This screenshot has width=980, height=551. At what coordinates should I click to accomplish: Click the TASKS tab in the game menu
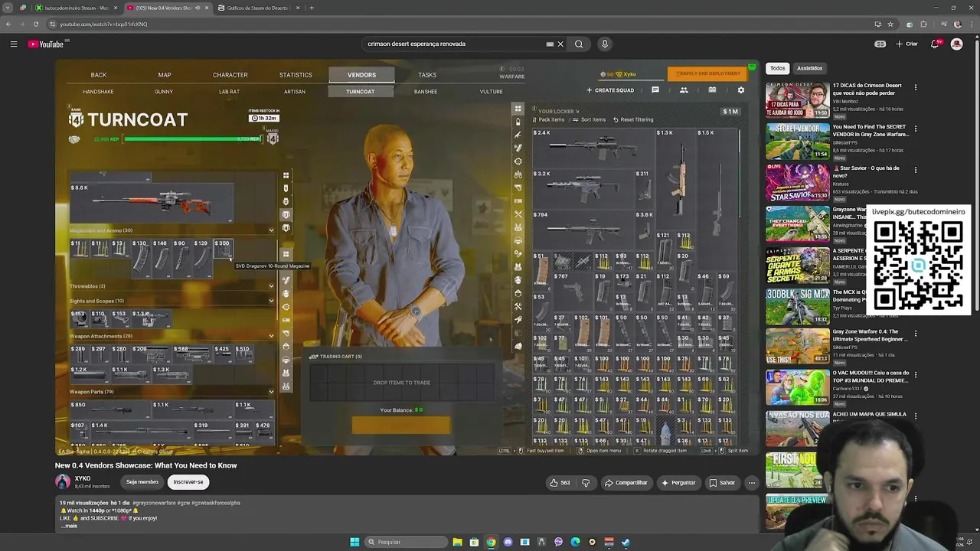(x=427, y=75)
